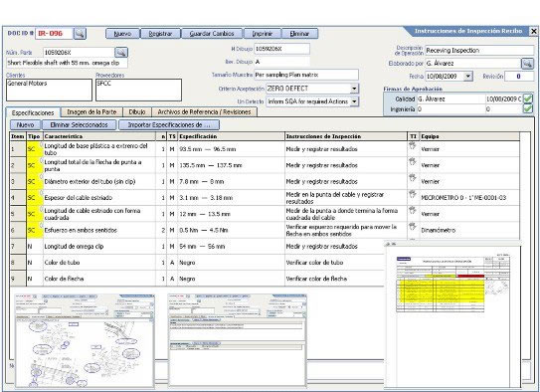Image resolution: width=540 pixels, height=392 pixels.
Task: Click yellow SC type cell in row 4
Action: [35, 198]
